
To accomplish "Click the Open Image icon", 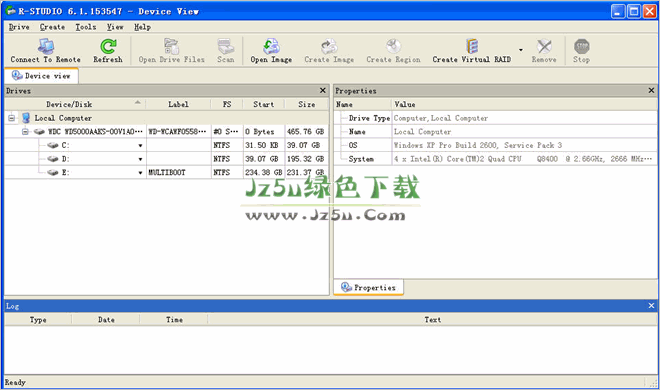I will tap(271, 46).
